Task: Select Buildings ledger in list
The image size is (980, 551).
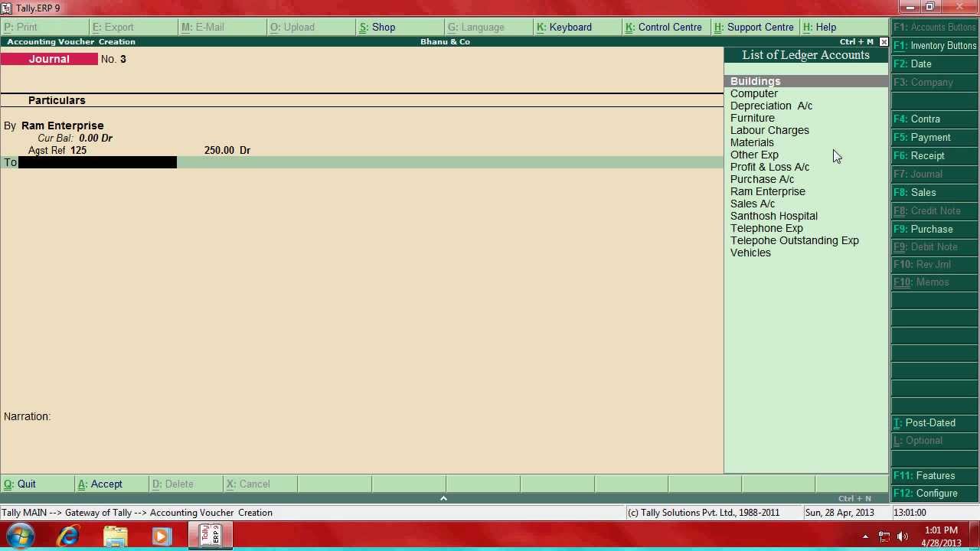Action: tap(805, 81)
